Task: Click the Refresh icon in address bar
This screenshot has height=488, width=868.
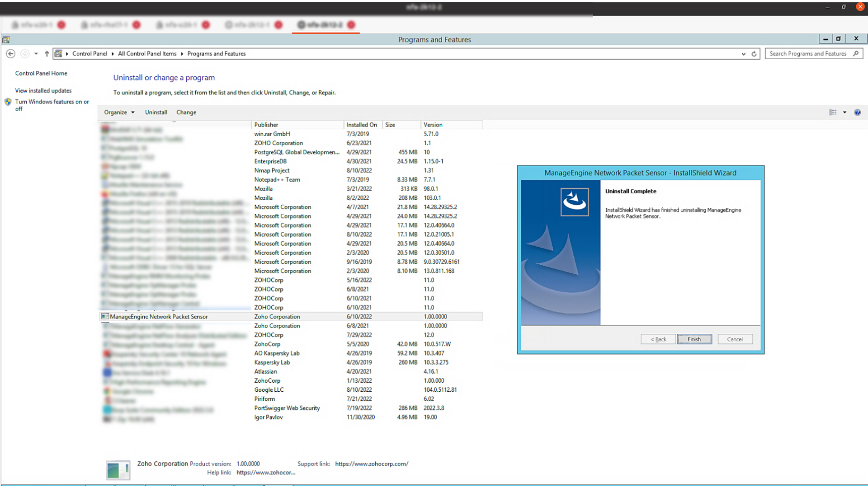Action: click(x=754, y=54)
